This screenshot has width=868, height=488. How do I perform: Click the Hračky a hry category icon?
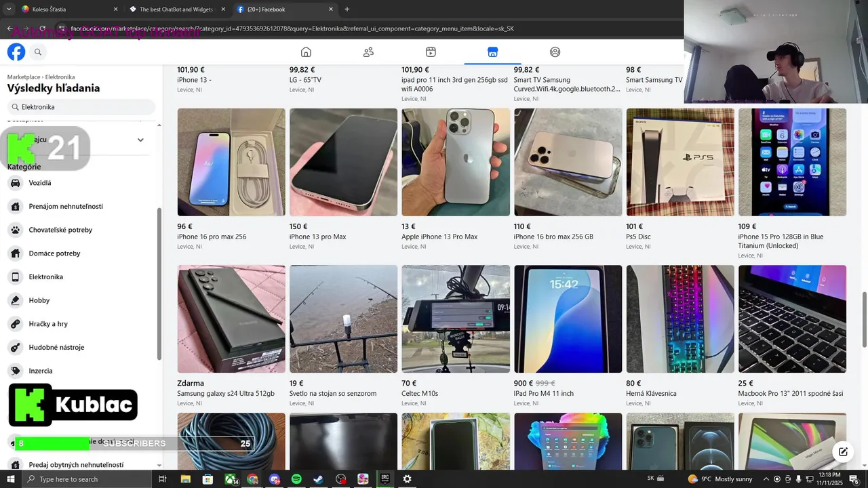pyautogui.click(x=15, y=324)
